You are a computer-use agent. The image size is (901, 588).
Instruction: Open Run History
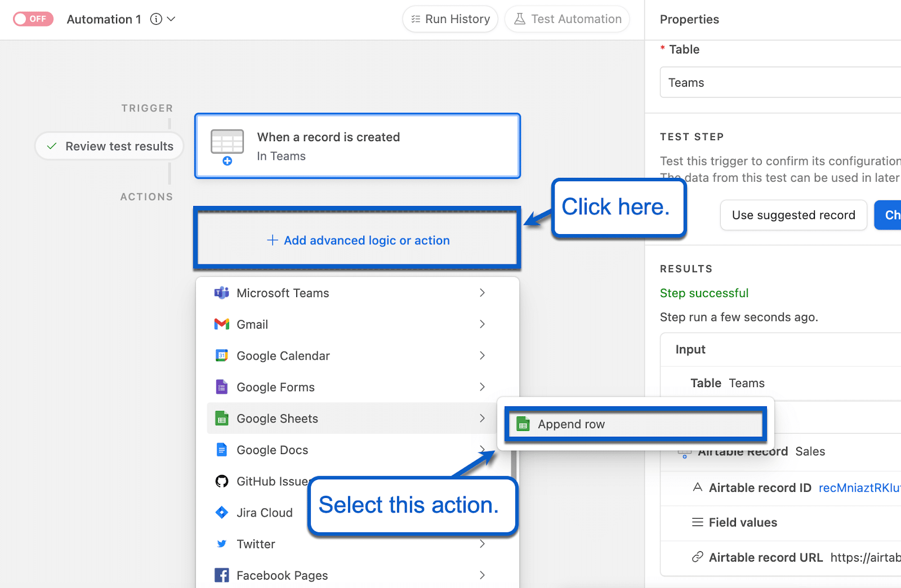450,19
